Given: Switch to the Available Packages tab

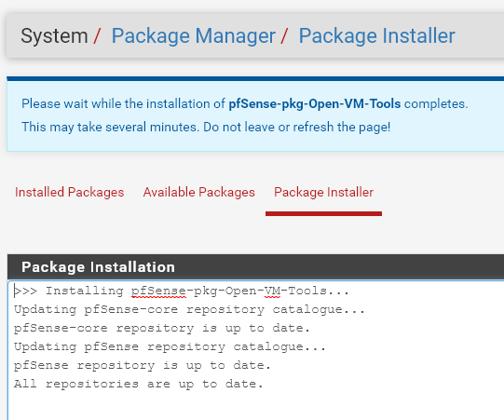Looking at the screenshot, I should click(199, 192).
